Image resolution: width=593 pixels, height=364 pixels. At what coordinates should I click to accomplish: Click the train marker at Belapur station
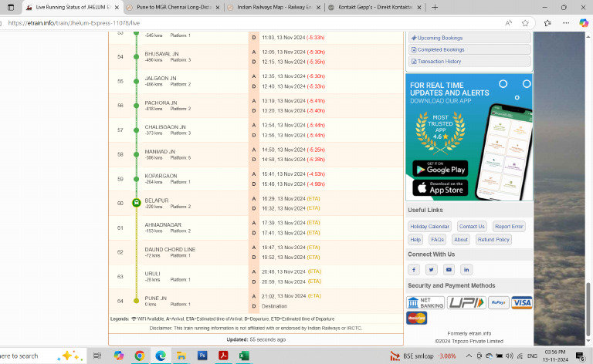137,203
